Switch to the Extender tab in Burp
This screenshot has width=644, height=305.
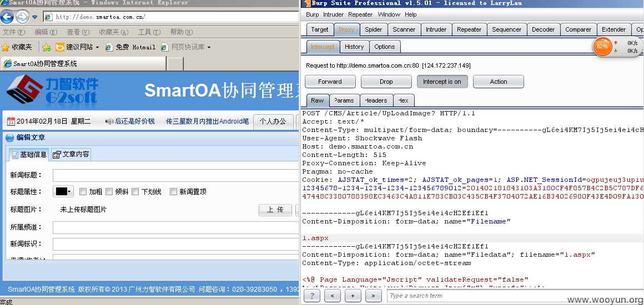pyautogui.click(x=613, y=29)
